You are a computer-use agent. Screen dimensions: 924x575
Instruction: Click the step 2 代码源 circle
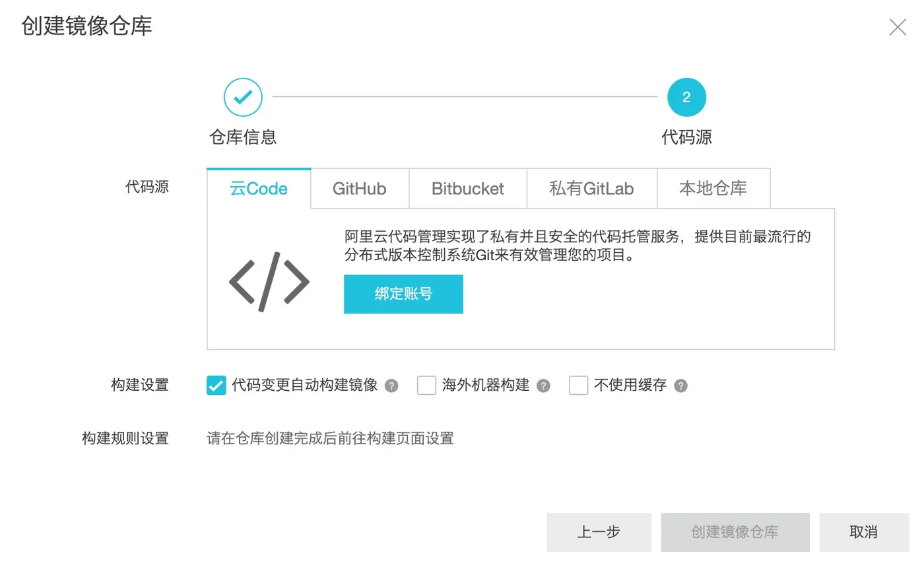686,97
